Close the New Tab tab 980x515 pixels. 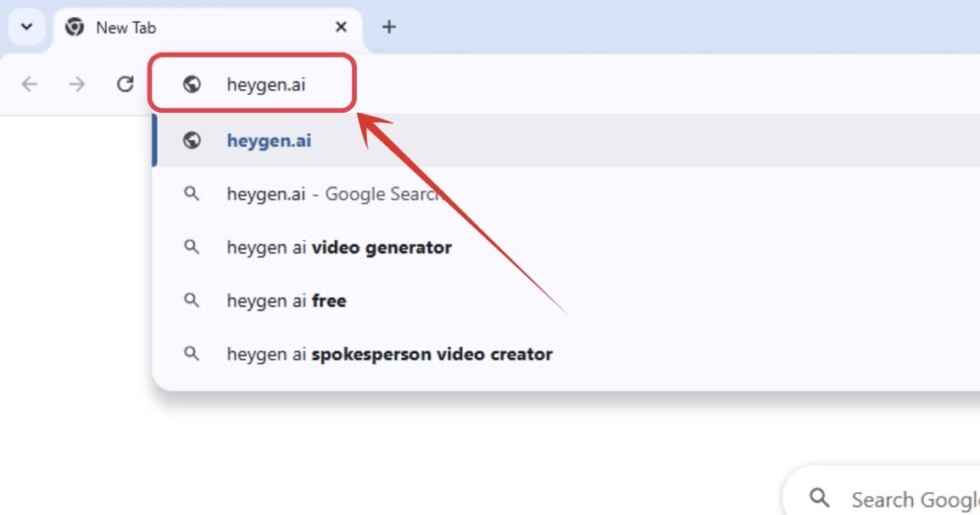click(341, 27)
